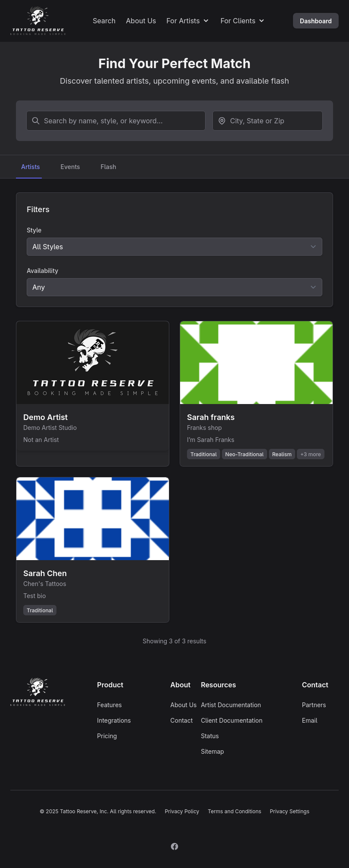This screenshot has height=868, width=349.
Task: Click the Chen's Tattoos studio name
Action: 45,583
